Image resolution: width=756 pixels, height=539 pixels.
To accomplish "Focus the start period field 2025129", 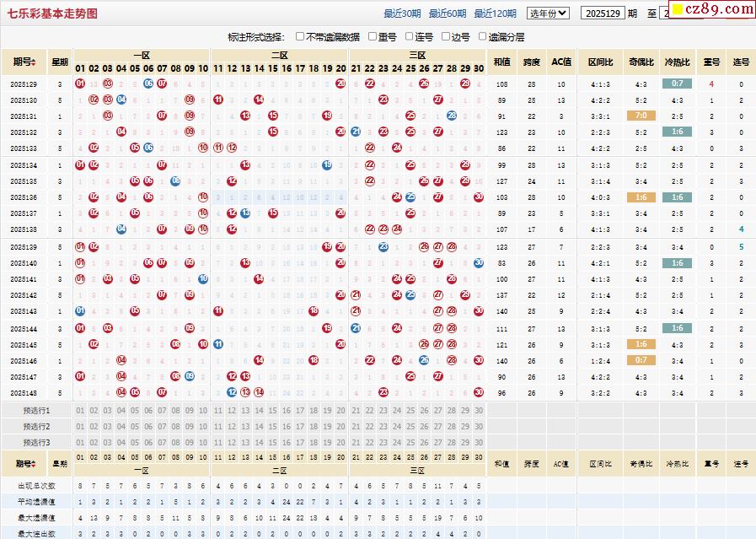I will (x=603, y=13).
